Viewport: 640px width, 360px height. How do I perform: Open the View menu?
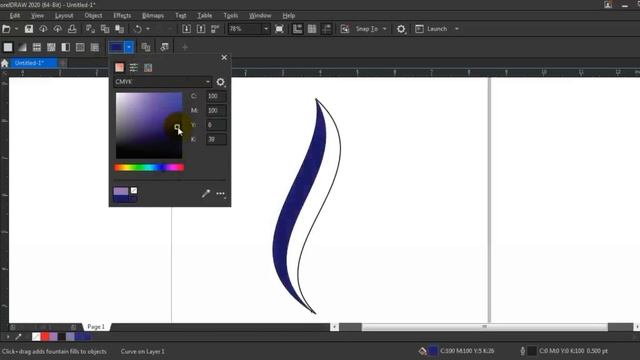pos(37,16)
